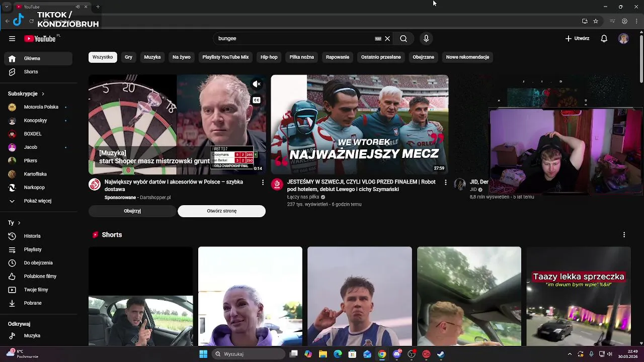The width and height of the screenshot is (644, 362).
Task: Expand Pokaż więcej subscriptions
Action: (x=38, y=201)
